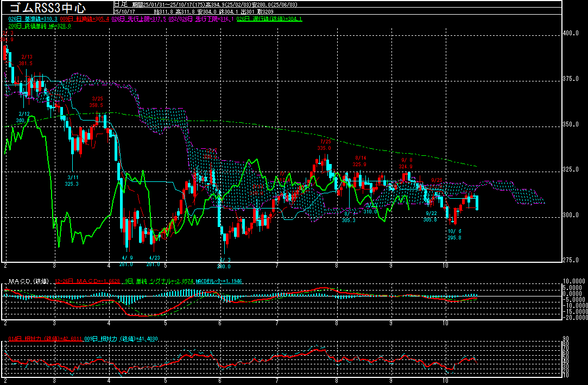The image size is (588, 385).
Task: Click the 日足 timeframe label in header
Action: 121,3
